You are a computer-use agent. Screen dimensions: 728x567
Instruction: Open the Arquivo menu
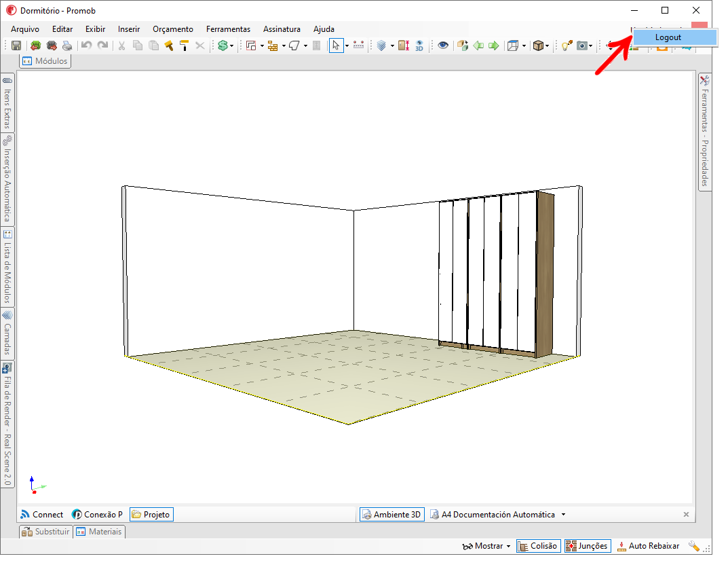(x=25, y=29)
